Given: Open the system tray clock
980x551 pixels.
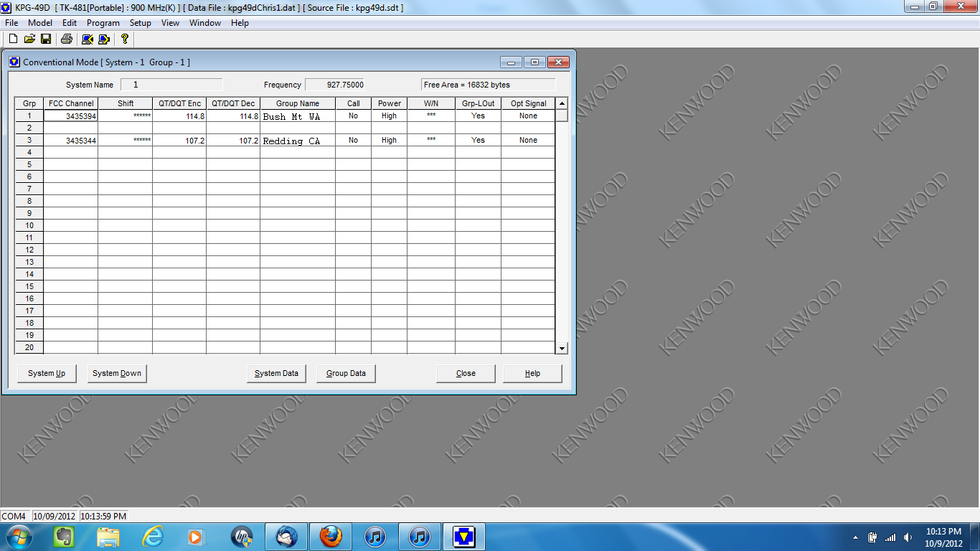Looking at the screenshot, I should tap(943, 537).
